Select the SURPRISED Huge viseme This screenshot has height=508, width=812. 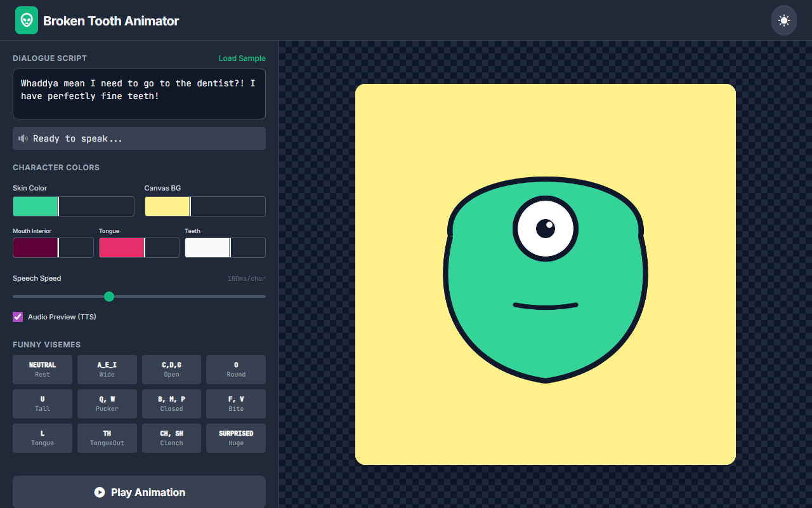pyautogui.click(x=235, y=438)
